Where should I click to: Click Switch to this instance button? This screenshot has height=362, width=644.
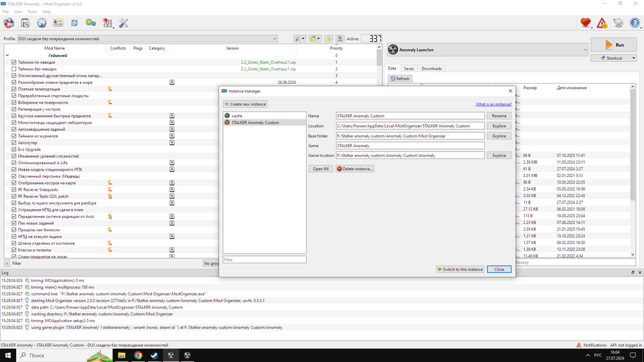(460, 269)
